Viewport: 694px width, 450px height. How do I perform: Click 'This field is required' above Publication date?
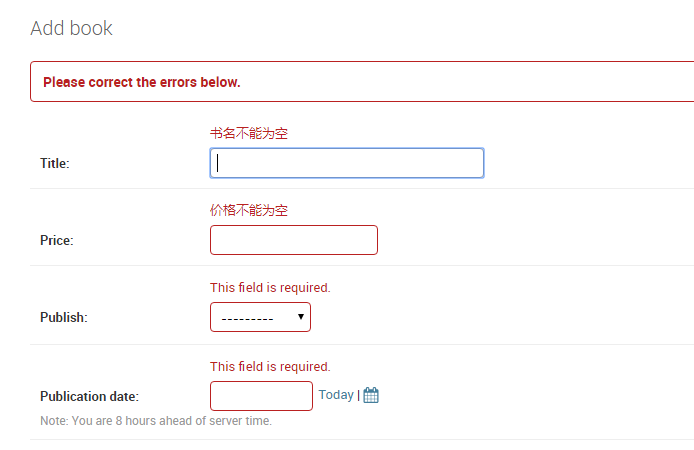pos(270,366)
